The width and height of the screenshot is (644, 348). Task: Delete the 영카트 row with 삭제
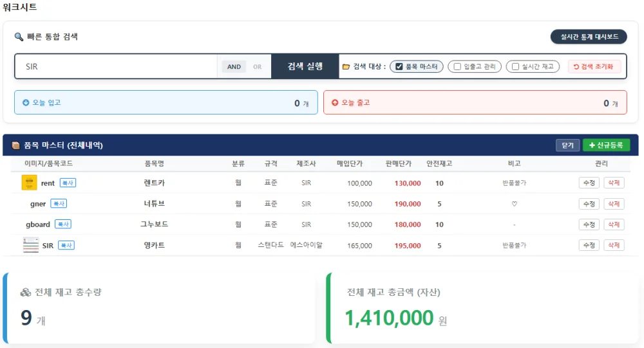pos(614,246)
